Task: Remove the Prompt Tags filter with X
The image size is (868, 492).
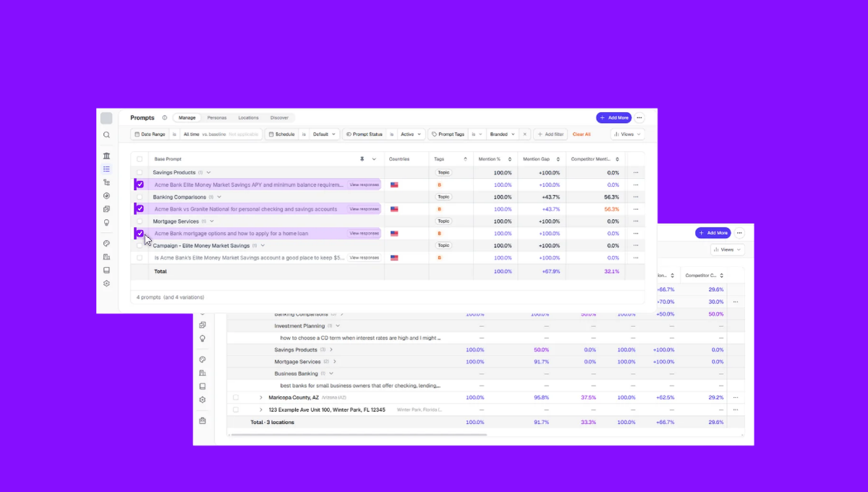Action: point(525,135)
